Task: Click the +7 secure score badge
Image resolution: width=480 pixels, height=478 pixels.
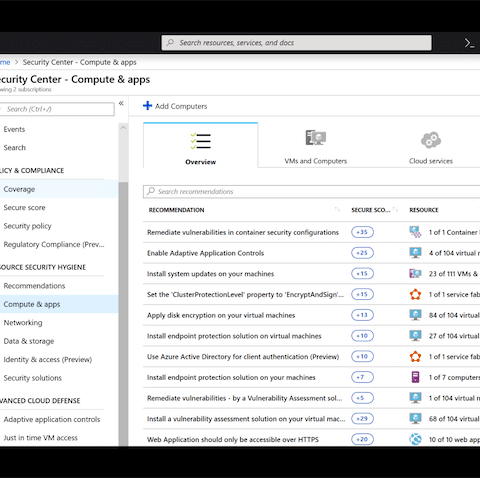Action: point(362,377)
